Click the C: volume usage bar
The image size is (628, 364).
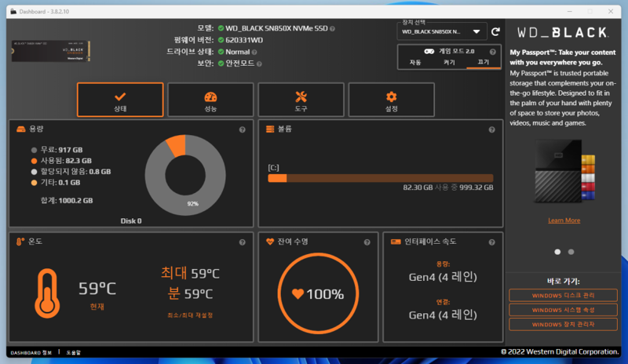381,178
